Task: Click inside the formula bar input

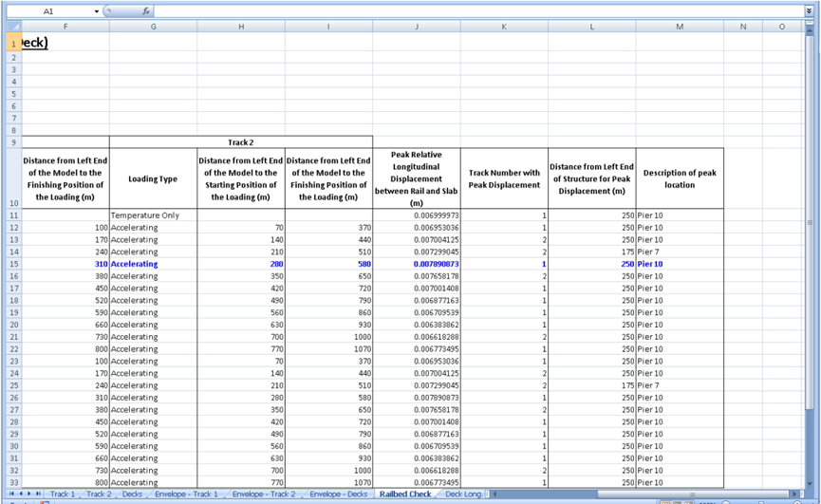Action: [x=475, y=11]
